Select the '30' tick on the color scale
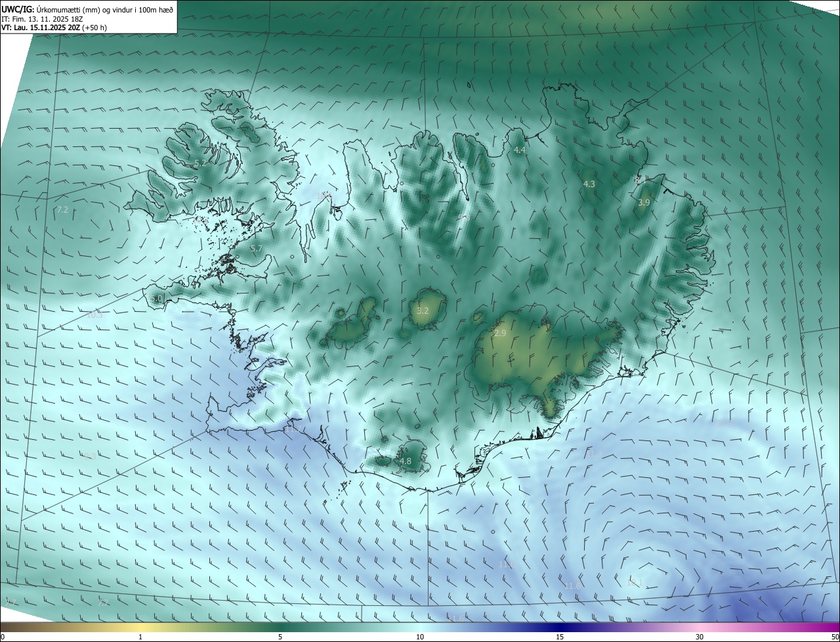The image size is (840, 642). [700, 637]
